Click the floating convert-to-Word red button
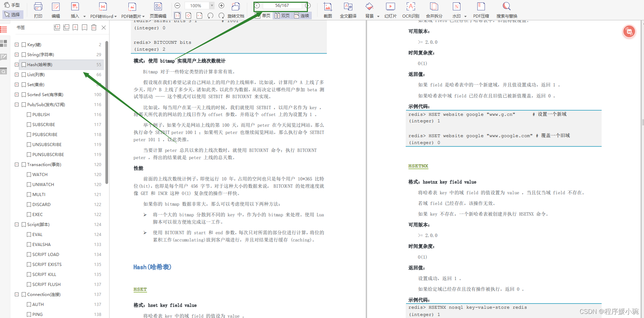 coord(629,32)
